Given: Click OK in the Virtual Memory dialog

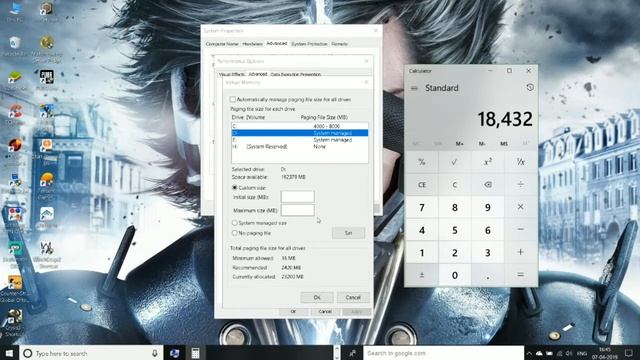Looking at the screenshot, I should coord(317,297).
